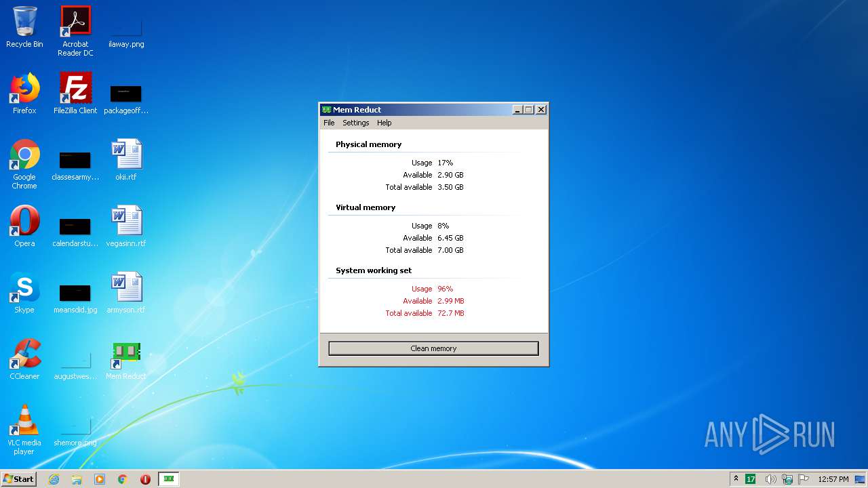Open Firefox desktop shortcut
Viewport: 868px width, 488px height.
(24, 94)
